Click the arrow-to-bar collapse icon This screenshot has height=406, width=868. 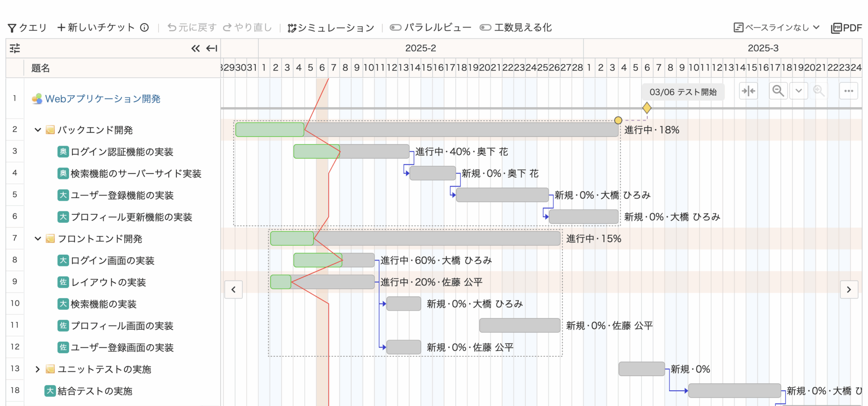212,48
